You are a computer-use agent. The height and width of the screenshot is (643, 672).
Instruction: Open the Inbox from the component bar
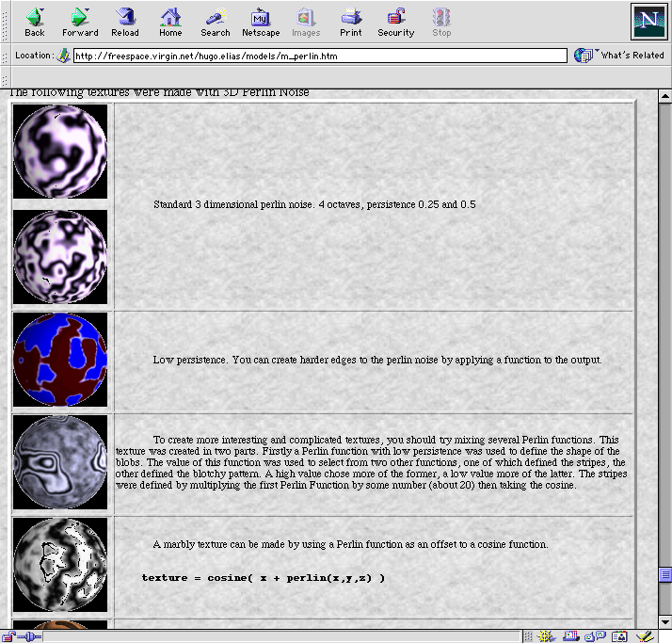(x=570, y=636)
